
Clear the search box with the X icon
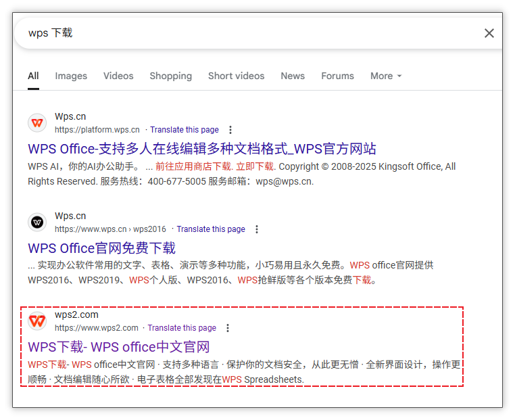pos(489,33)
